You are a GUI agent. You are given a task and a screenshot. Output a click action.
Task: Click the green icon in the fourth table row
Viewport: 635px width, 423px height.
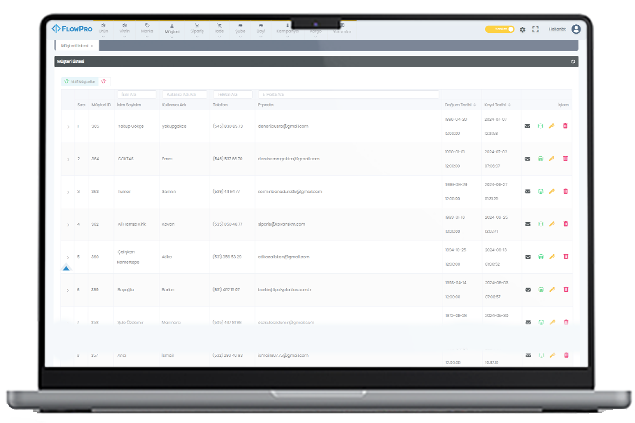click(x=540, y=224)
